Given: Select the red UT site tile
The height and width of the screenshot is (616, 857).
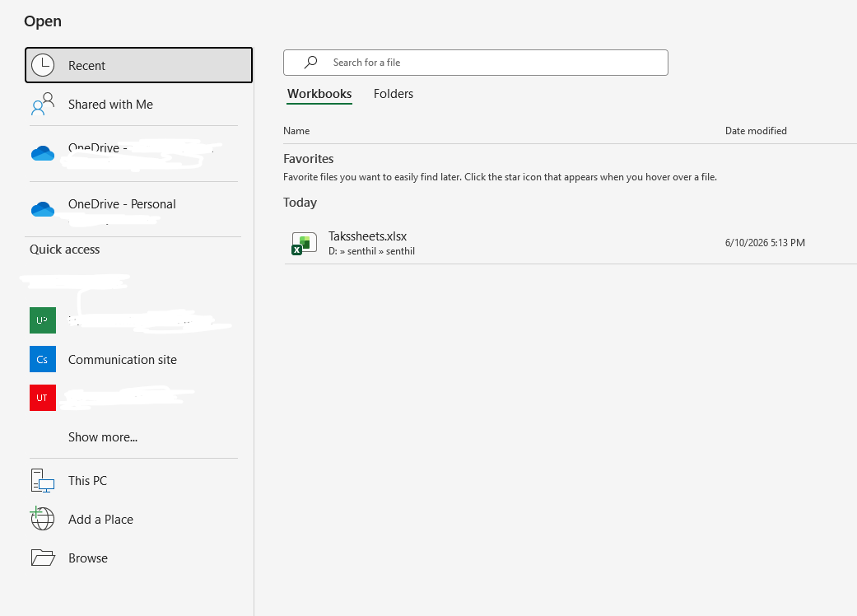Looking at the screenshot, I should click(x=43, y=398).
